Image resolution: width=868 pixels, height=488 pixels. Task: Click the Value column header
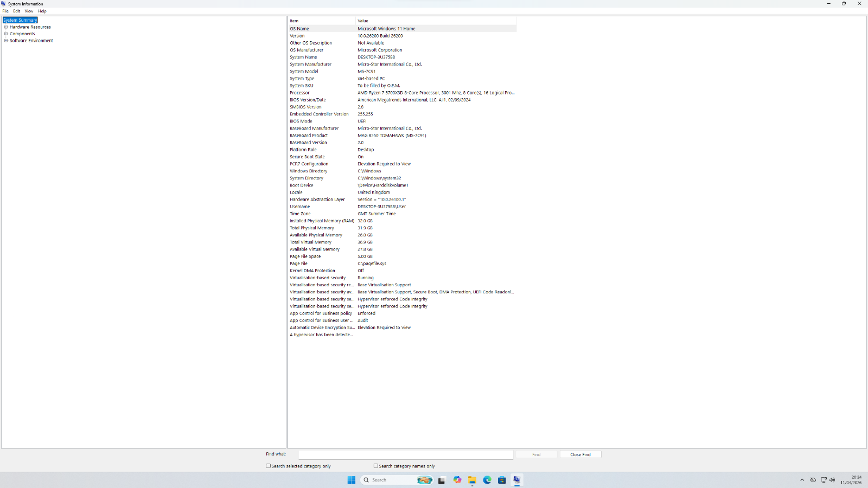[x=436, y=21]
